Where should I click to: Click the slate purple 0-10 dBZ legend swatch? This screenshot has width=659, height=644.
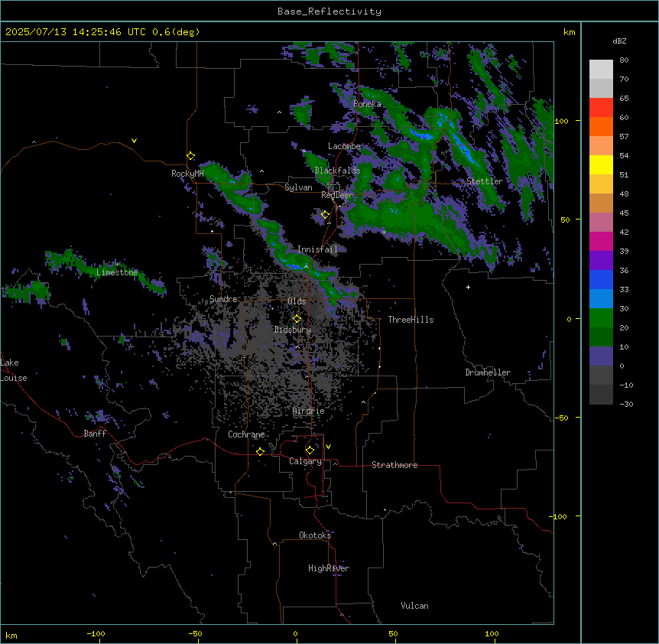tap(601, 356)
